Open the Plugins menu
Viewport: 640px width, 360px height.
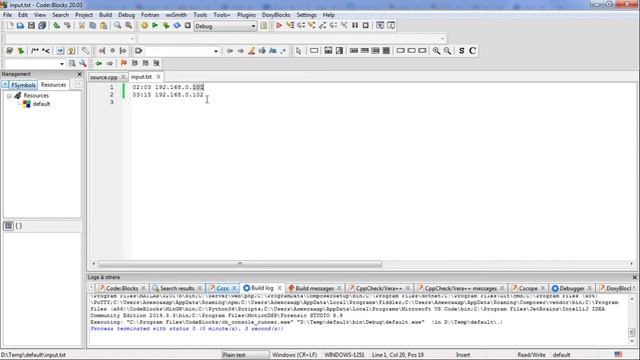click(x=246, y=15)
